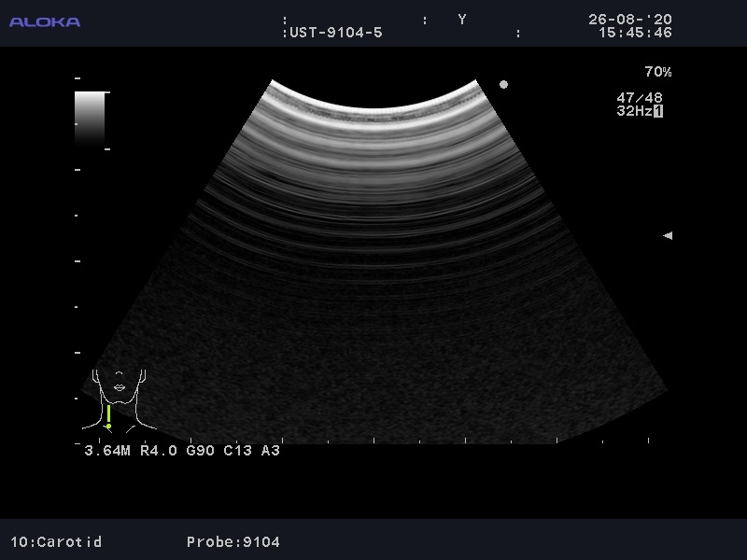
Task: Click the UST-9104-5 probe model text
Action: [335, 33]
